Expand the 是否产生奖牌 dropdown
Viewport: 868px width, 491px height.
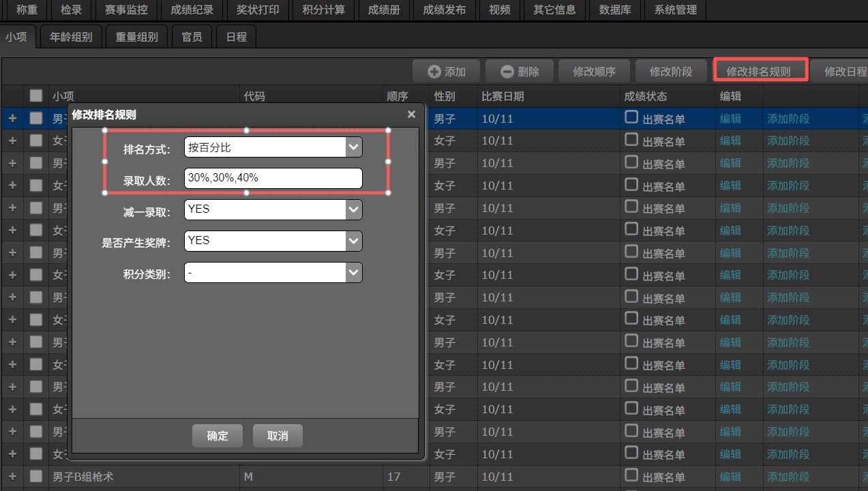click(353, 241)
